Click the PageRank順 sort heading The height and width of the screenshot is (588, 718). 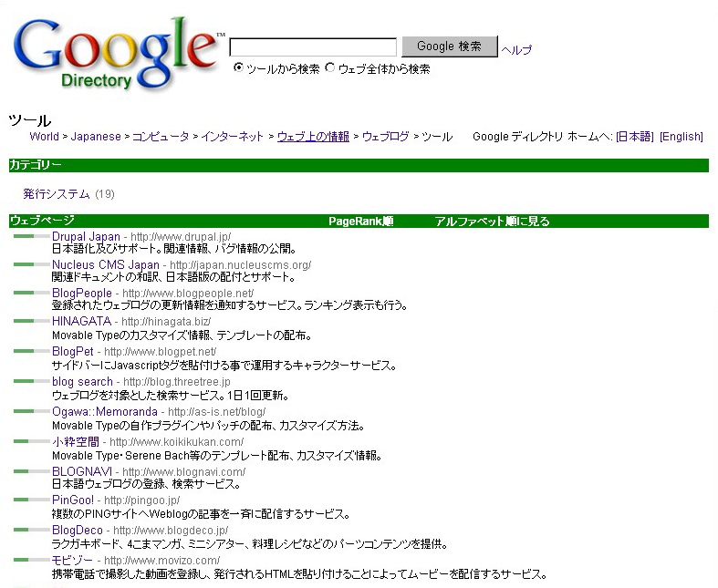click(x=361, y=221)
